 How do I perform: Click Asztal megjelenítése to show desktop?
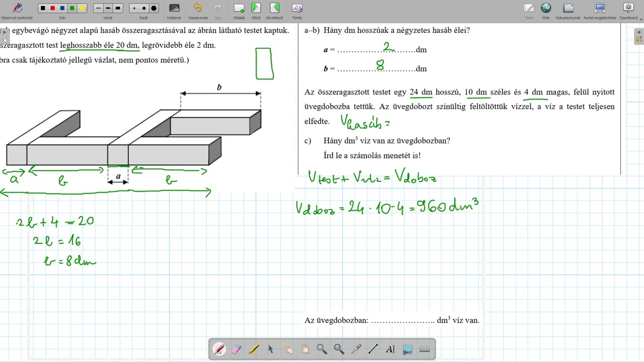(x=600, y=8)
